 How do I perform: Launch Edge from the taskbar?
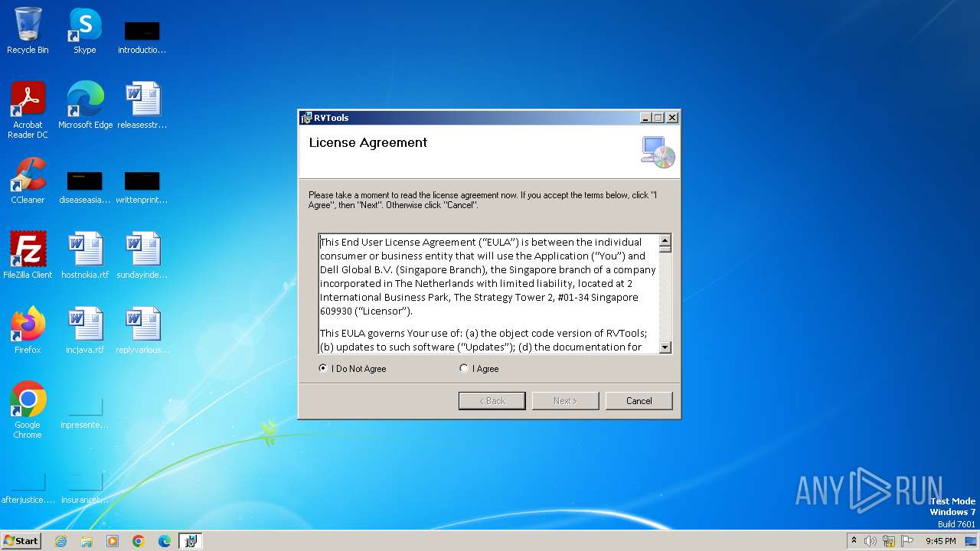click(x=165, y=541)
